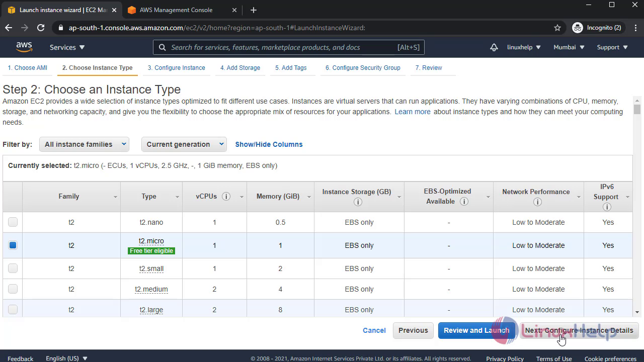Click the t2.nano type cell
The height and width of the screenshot is (362, 644).
151,222
